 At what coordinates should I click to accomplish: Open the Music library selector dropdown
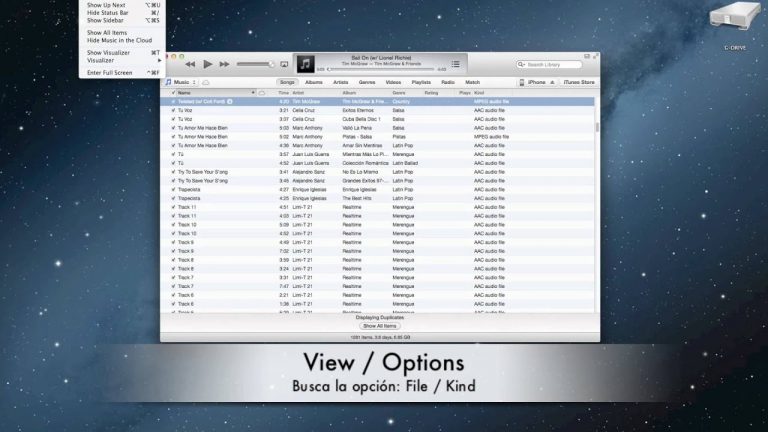point(181,82)
